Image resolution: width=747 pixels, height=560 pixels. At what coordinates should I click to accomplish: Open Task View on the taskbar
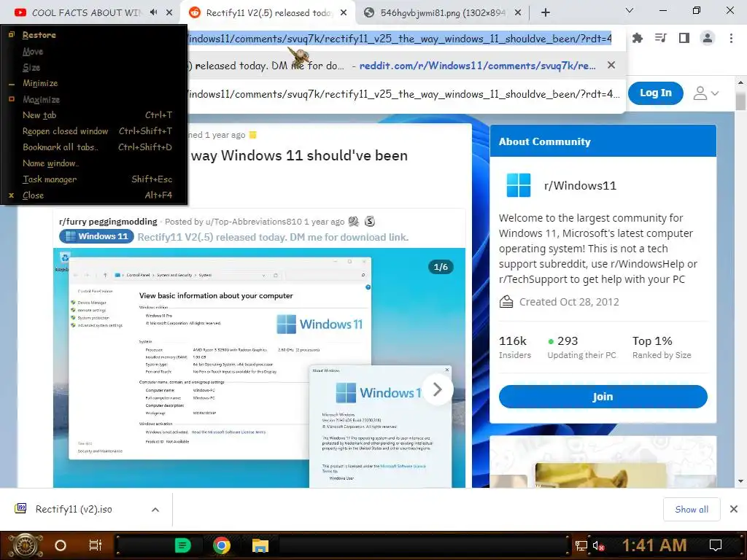[x=96, y=545]
